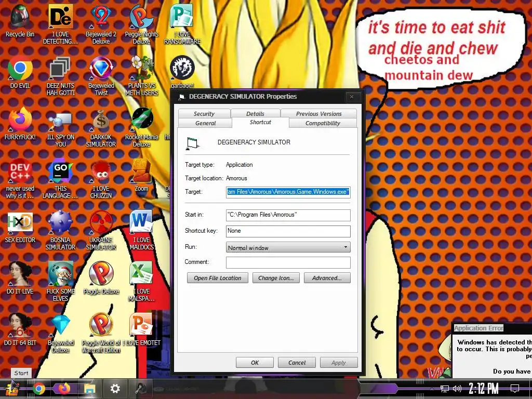Screen dimensions: 532x399
Task: Switch to the General tab
Action: pyautogui.click(x=205, y=123)
